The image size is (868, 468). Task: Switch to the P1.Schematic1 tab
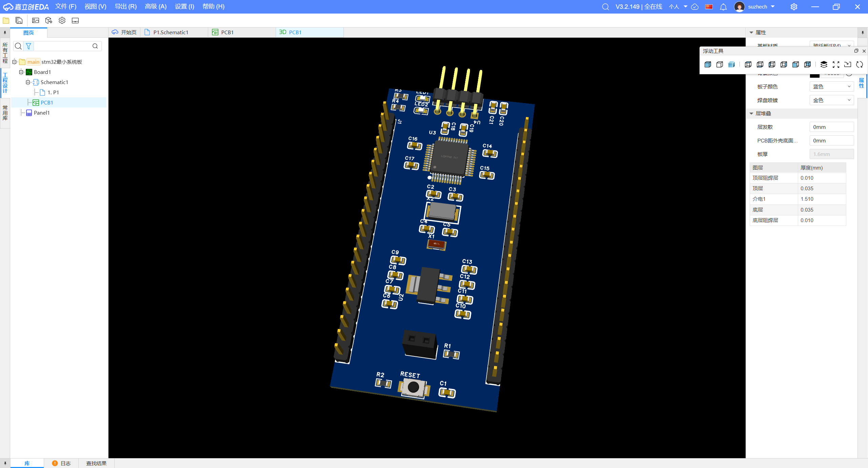[174, 32]
